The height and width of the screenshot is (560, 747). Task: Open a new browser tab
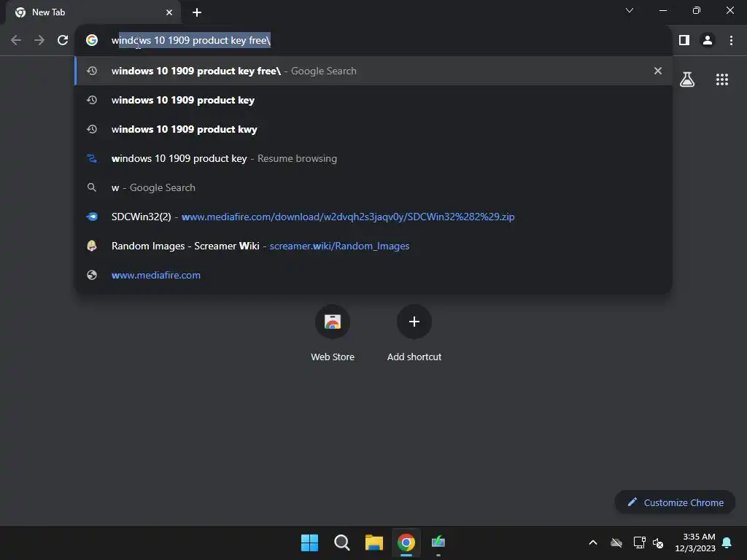197,12
